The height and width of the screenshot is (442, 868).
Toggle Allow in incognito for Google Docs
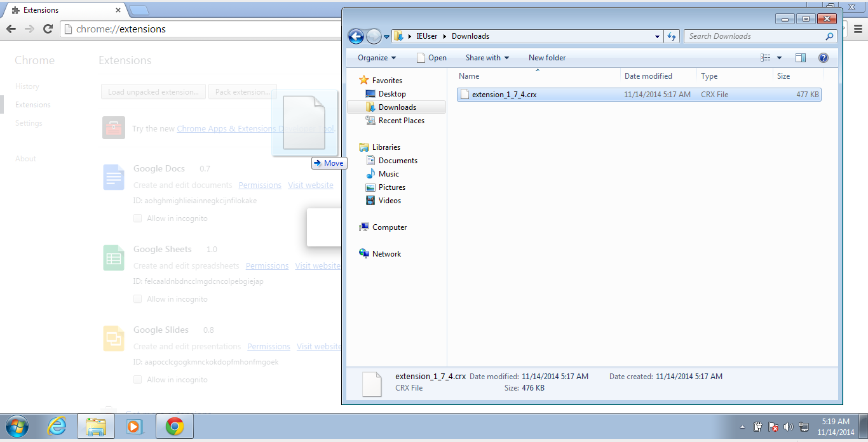pos(137,218)
